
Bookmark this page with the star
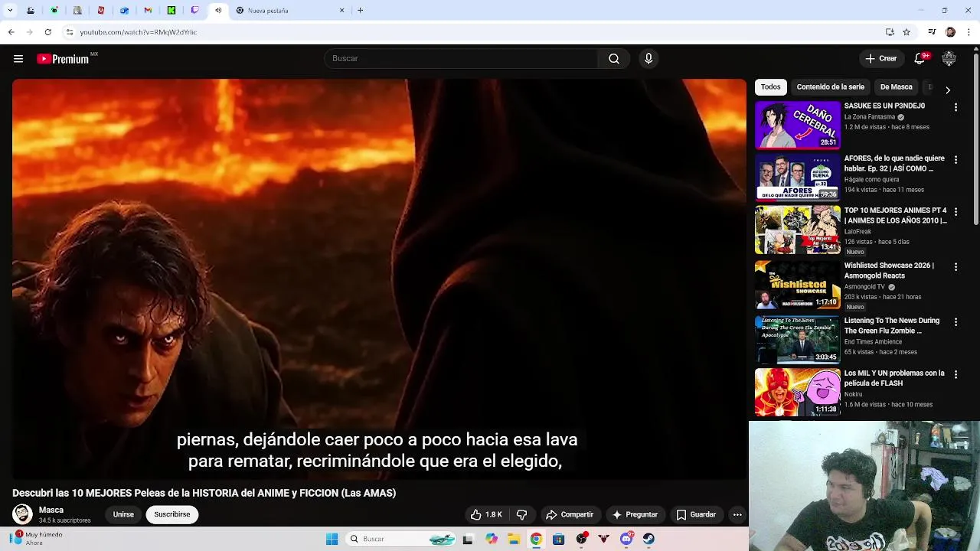[x=906, y=32]
